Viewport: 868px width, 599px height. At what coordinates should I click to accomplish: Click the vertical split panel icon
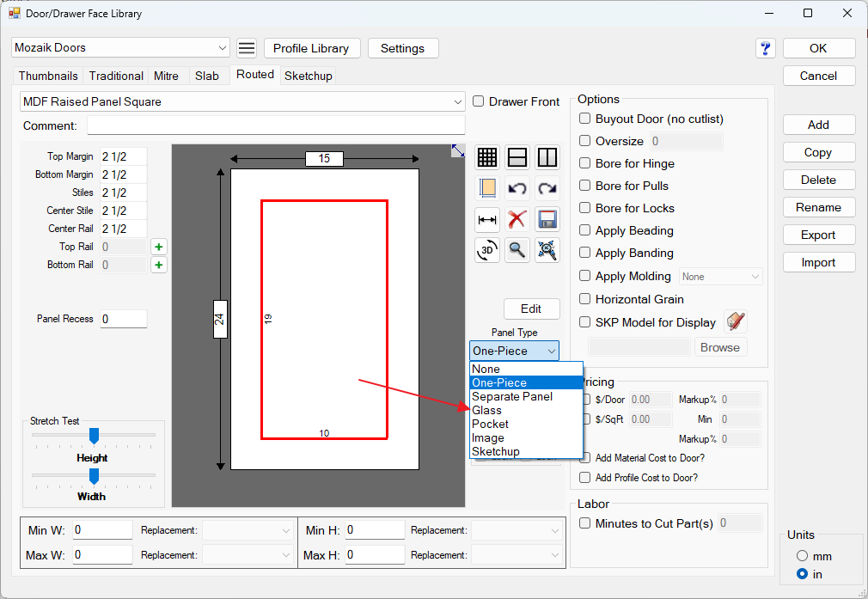click(x=547, y=157)
